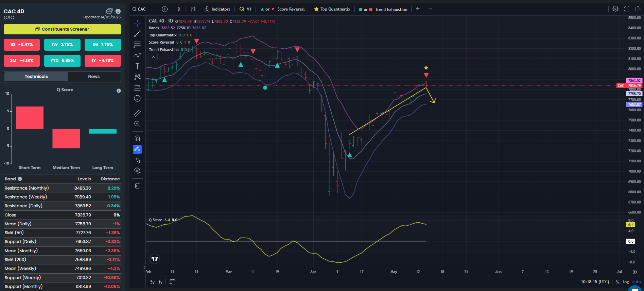The image size is (644, 291).
Task: Select the trend line drawing tool
Action: (x=137, y=34)
